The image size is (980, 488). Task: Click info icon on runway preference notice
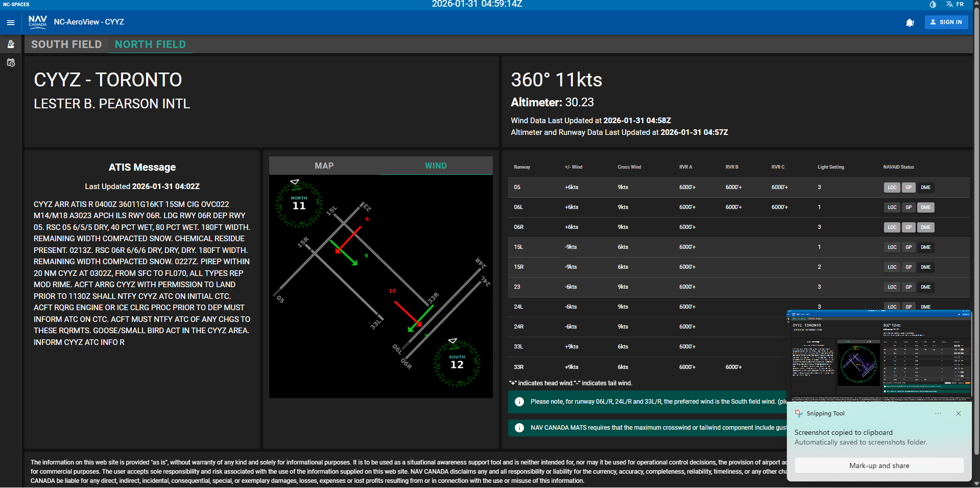pos(519,402)
